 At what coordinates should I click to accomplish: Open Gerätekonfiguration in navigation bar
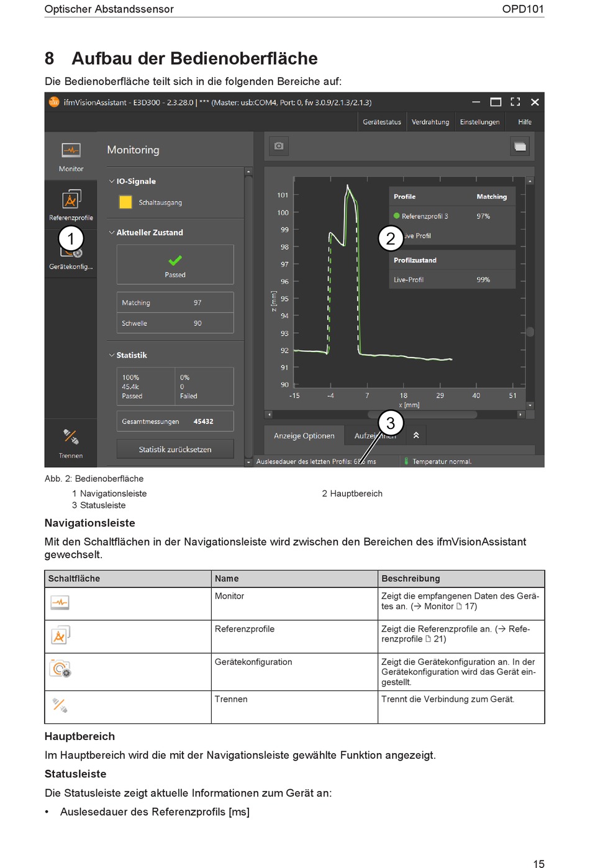coord(71,254)
